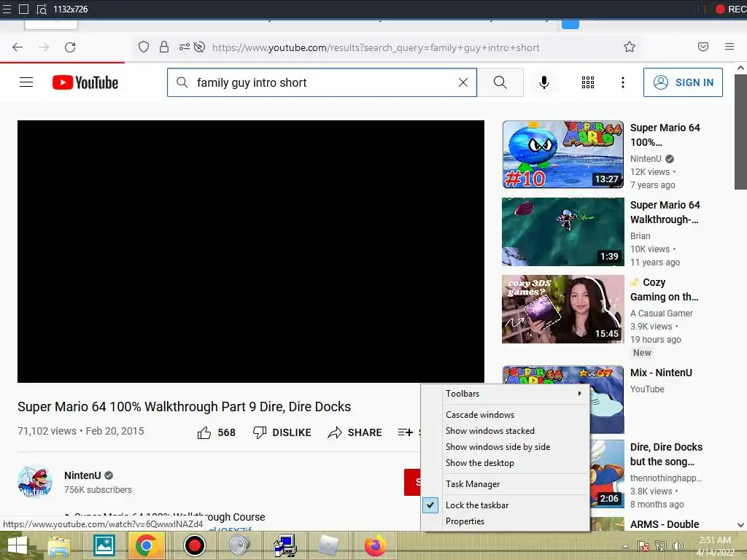Open YouTube settings three-dot menu

pos(623,82)
